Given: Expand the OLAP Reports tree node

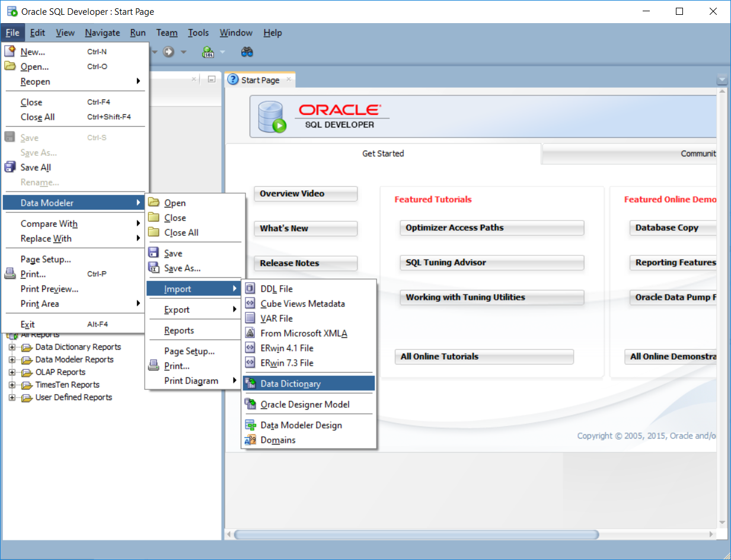Looking at the screenshot, I should coord(12,372).
